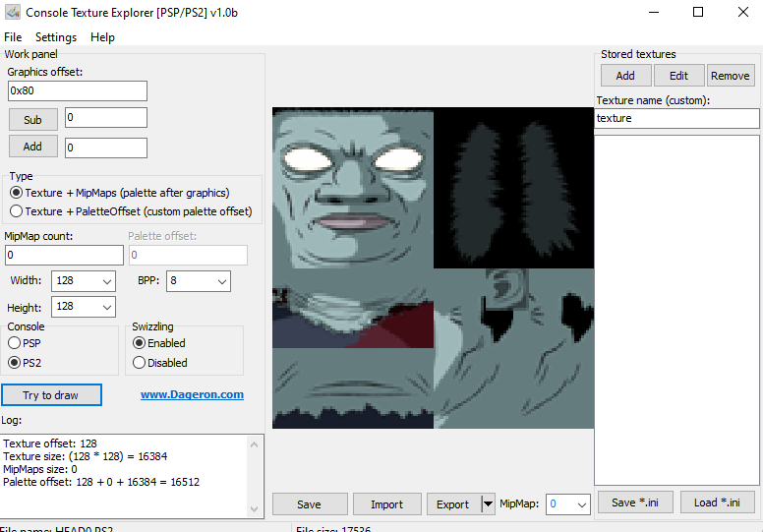Screen dimensions: 763x532
Task: Minimize the application window
Action: [654, 12]
